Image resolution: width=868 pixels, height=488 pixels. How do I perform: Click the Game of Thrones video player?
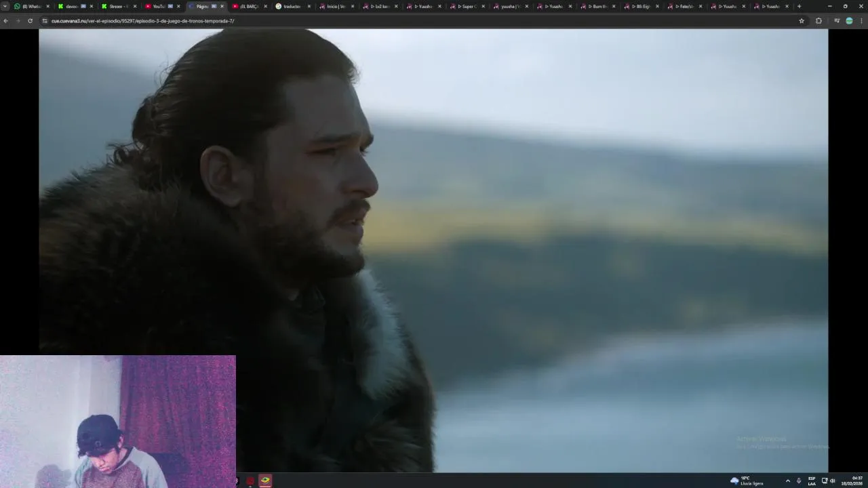(433, 250)
